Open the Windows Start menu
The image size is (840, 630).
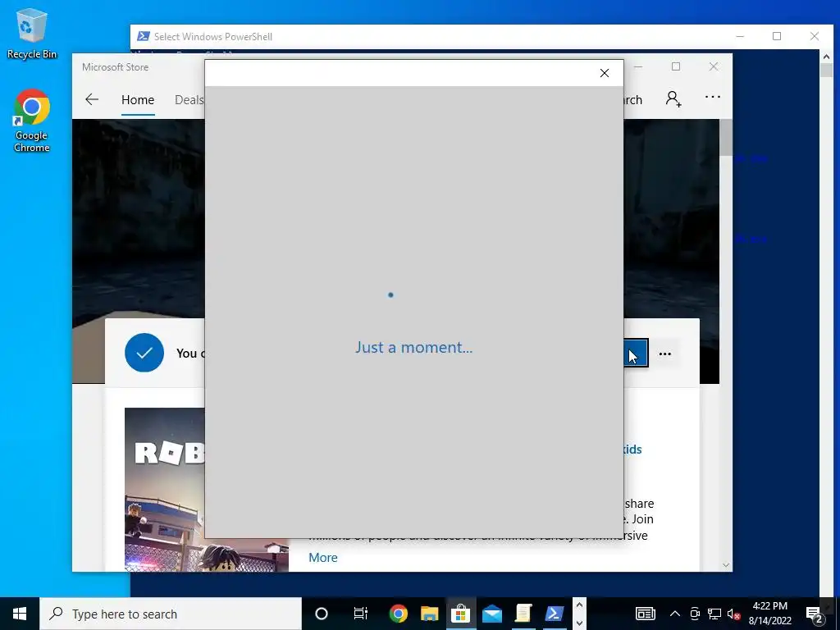tap(20, 614)
